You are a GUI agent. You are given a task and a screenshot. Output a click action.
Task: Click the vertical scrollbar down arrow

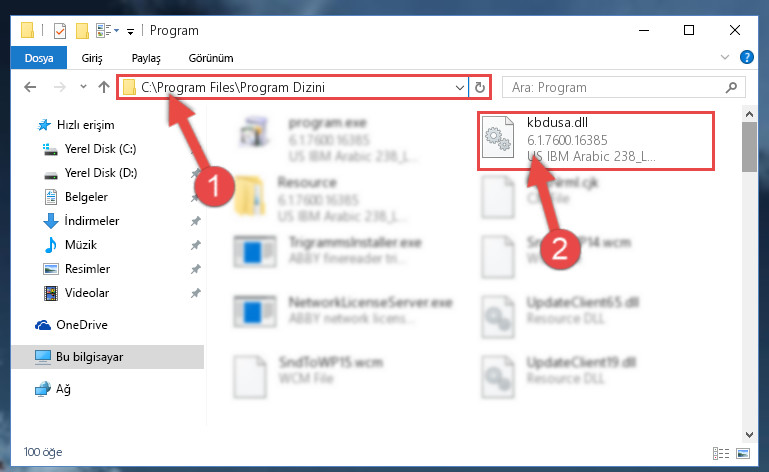pyautogui.click(x=749, y=435)
